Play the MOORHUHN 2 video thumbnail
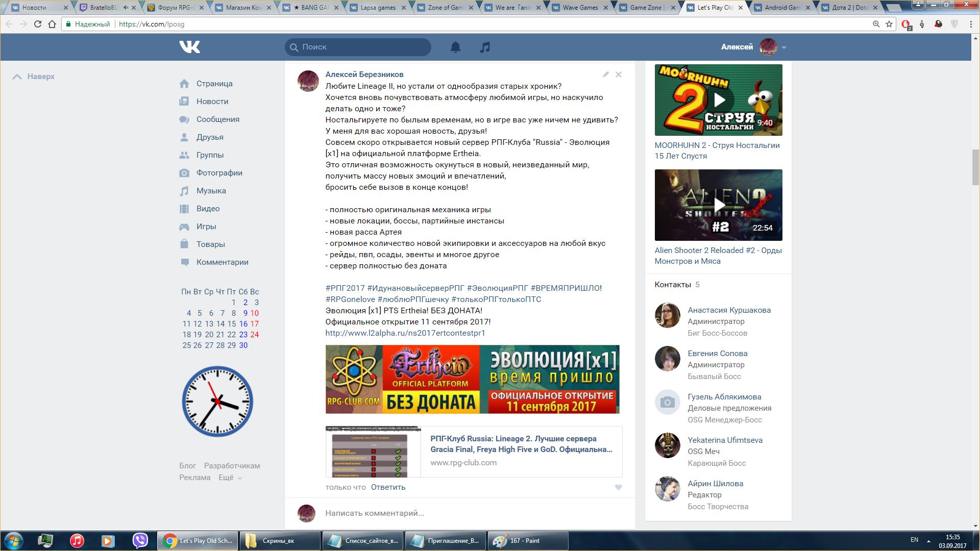Screen dimensions: 980x551 point(718,100)
